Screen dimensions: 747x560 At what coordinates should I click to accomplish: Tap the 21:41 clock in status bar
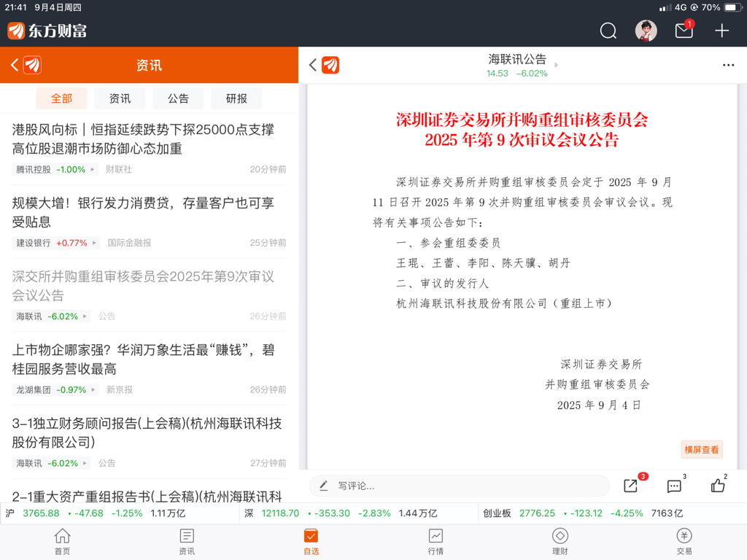[x=16, y=7]
